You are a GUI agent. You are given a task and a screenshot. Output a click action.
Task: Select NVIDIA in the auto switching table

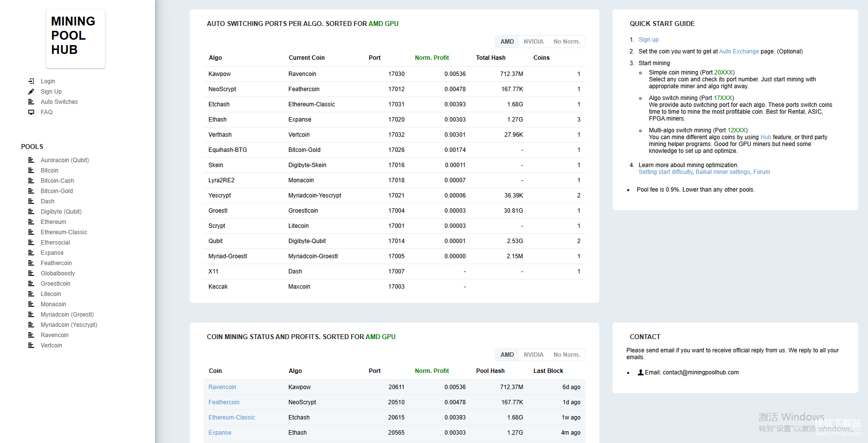tap(533, 42)
